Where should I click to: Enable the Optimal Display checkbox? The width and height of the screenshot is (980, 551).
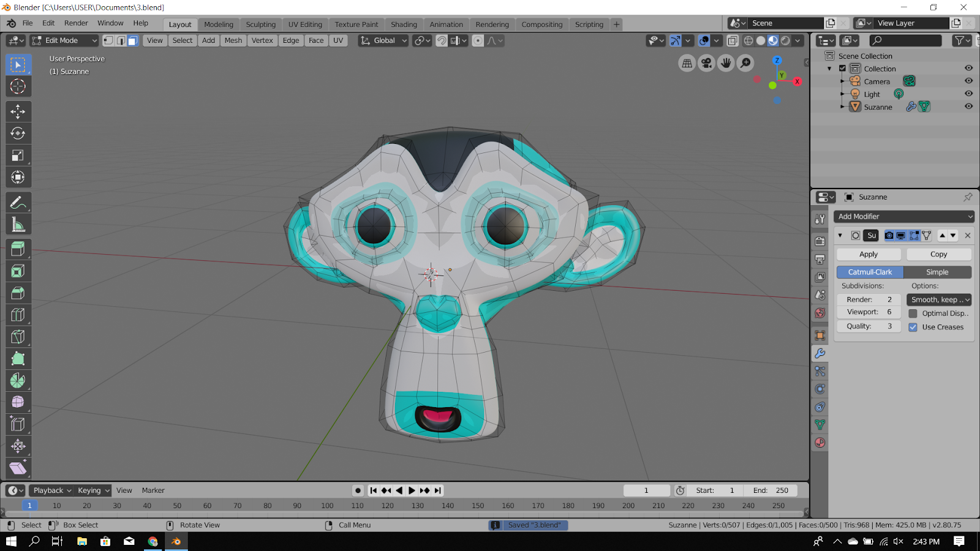click(x=913, y=313)
